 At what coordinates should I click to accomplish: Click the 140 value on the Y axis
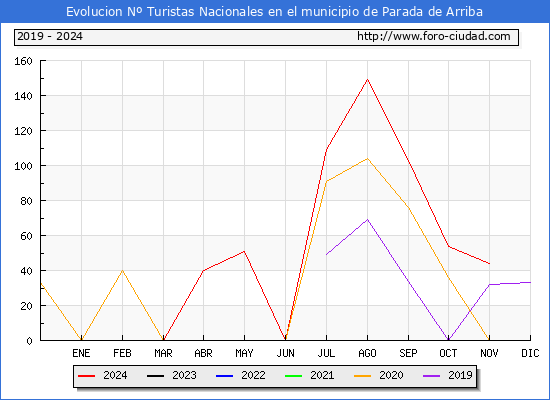pos(23,96)
